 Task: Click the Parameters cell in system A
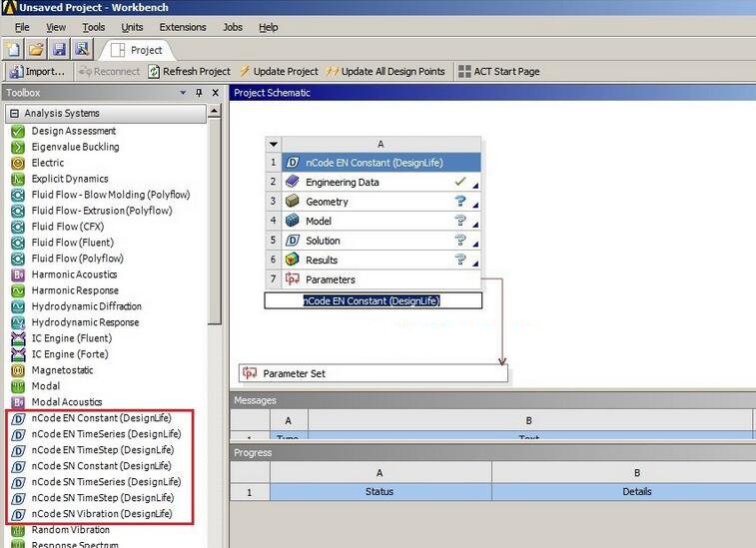pos(380,279)
